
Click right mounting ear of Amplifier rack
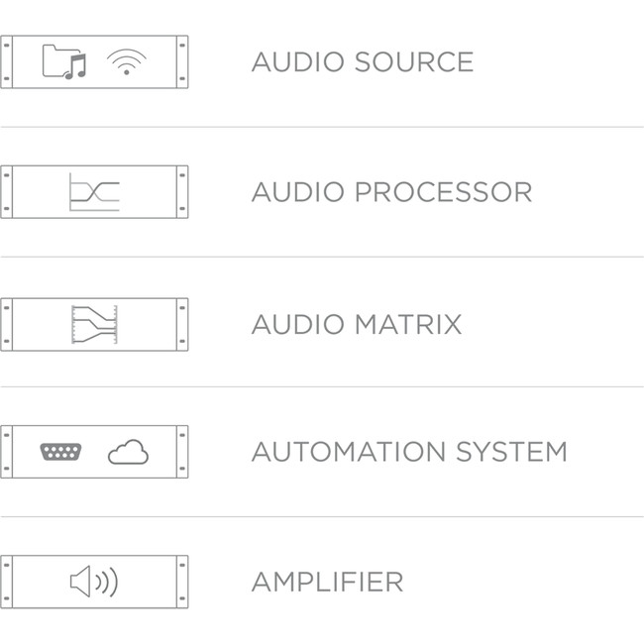click(x=182, y=582)
